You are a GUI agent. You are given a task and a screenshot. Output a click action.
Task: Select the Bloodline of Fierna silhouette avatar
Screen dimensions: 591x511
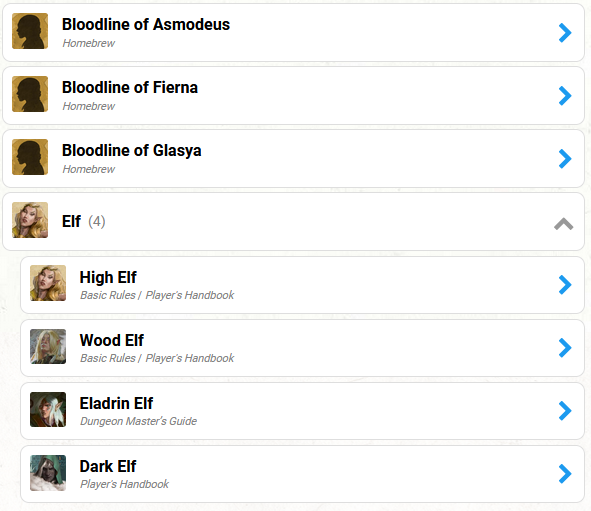click(x=30, y=94)
